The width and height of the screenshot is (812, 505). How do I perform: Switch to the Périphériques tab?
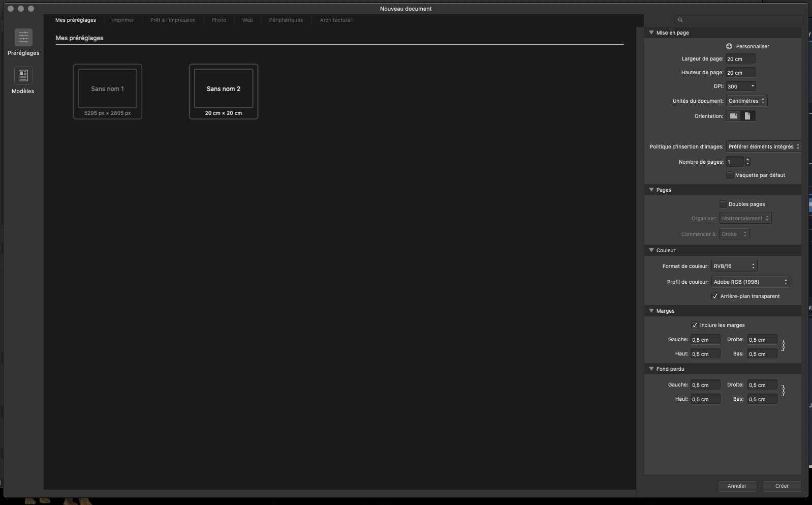coord(286,20)
